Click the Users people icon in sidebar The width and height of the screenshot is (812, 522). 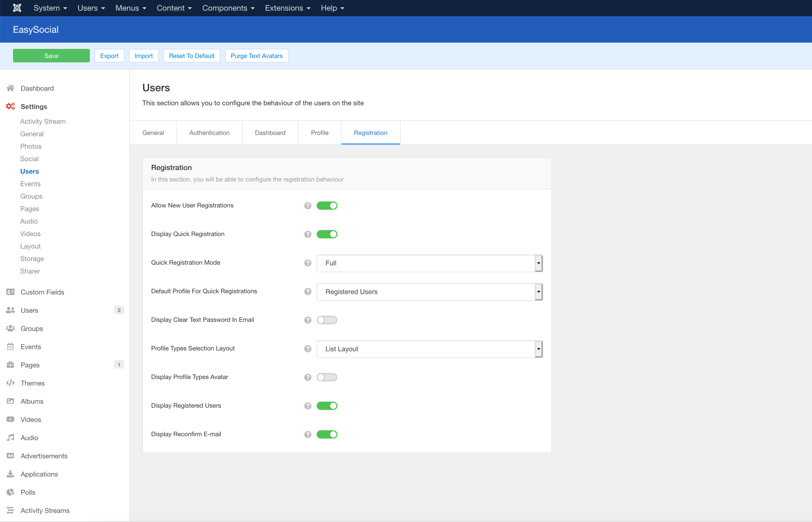click(x=10, y=310)
